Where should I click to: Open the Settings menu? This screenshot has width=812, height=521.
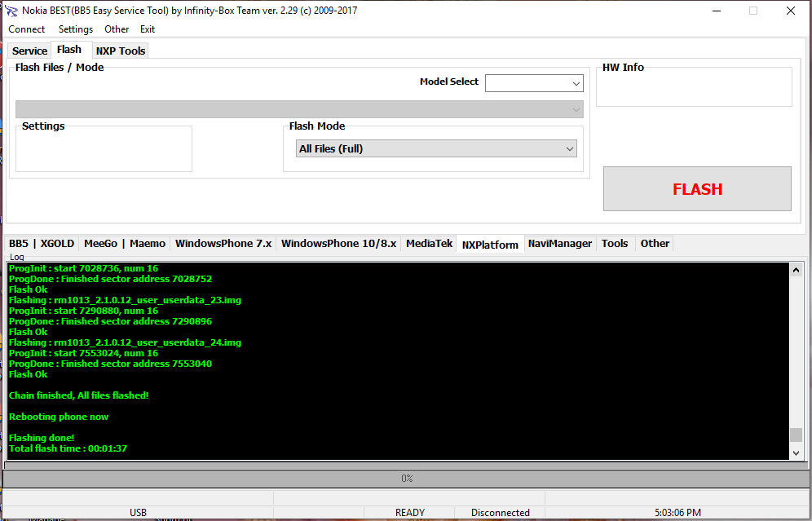[x=76, y=29]
